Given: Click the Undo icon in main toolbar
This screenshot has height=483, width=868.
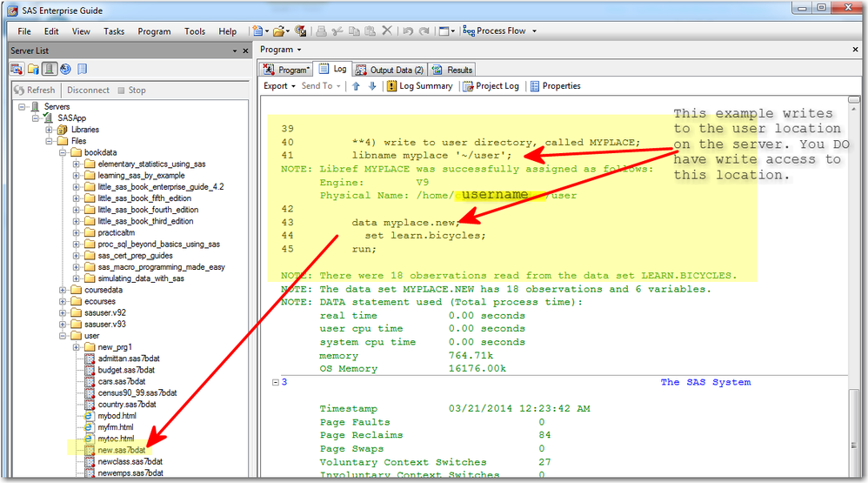Looking at the screenshot, I should pos(408,31).
